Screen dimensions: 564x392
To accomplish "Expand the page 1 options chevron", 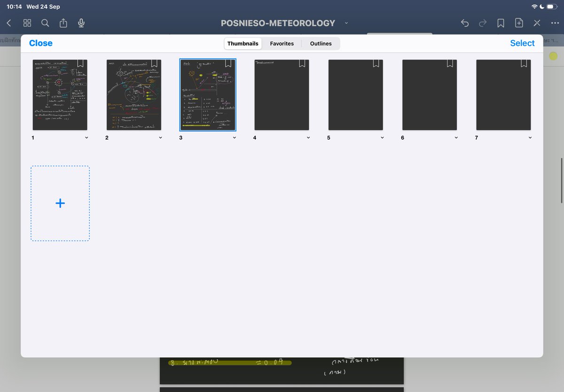I will pos(86,138).
